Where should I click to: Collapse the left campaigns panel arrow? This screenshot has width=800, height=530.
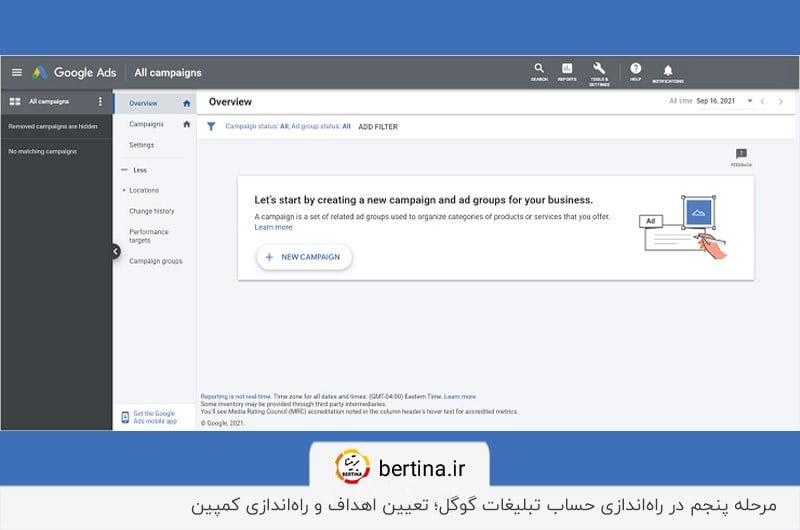point(115,252)
